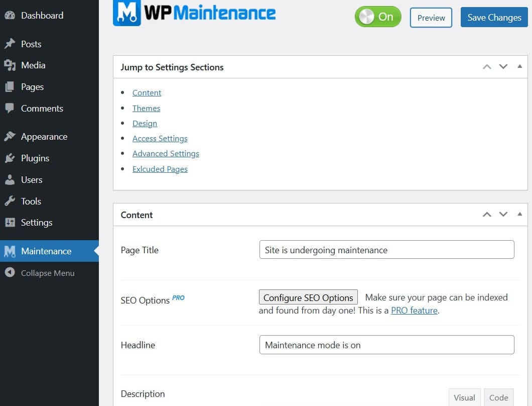Screen dimensions: 532x406
Task: Click the Content panel heading
Action: click(137, 215)
